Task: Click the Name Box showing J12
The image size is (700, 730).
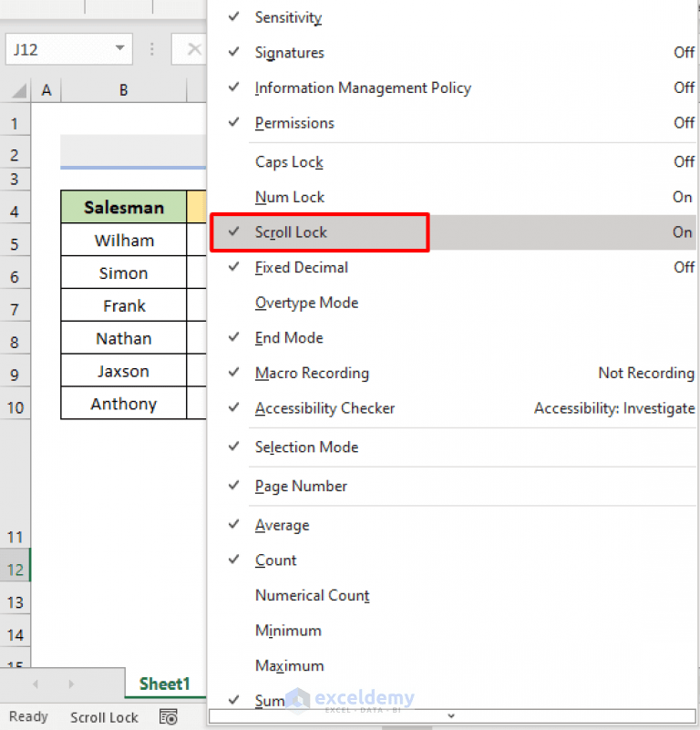Action: coord(69,49)
